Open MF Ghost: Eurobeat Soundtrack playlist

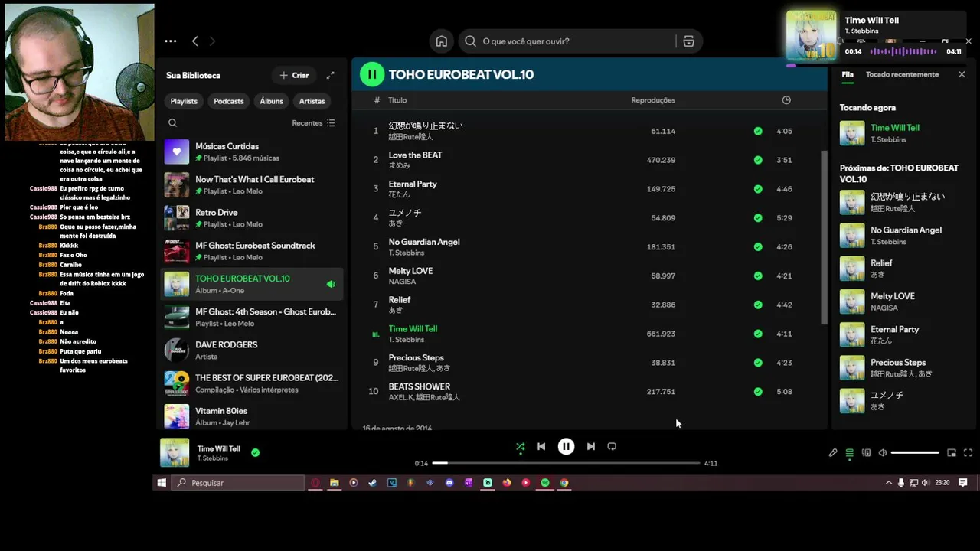point(253,251)
